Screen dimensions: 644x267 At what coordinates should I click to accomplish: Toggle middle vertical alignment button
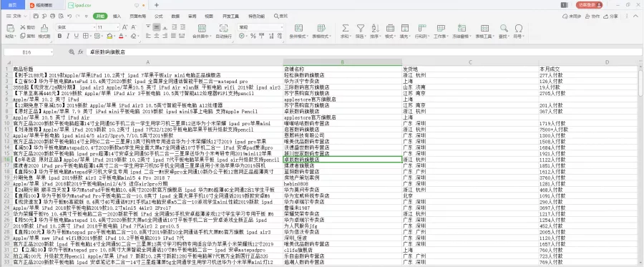tap(157, 27)
